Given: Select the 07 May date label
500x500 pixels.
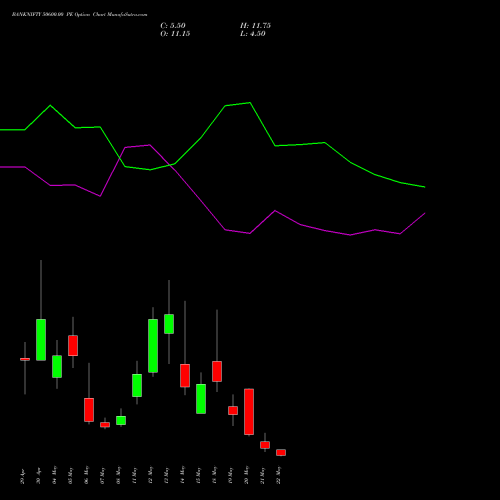Looking at the screenshot, I should point(102,475).
